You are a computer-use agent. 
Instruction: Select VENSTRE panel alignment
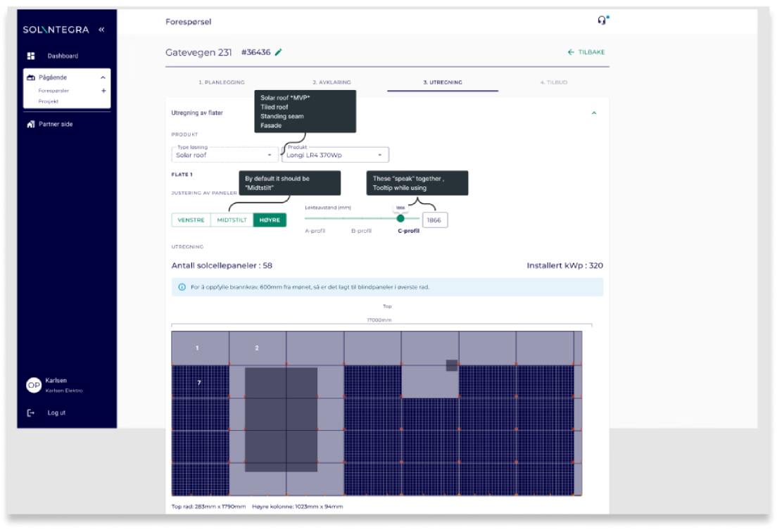tap(191, 220)
